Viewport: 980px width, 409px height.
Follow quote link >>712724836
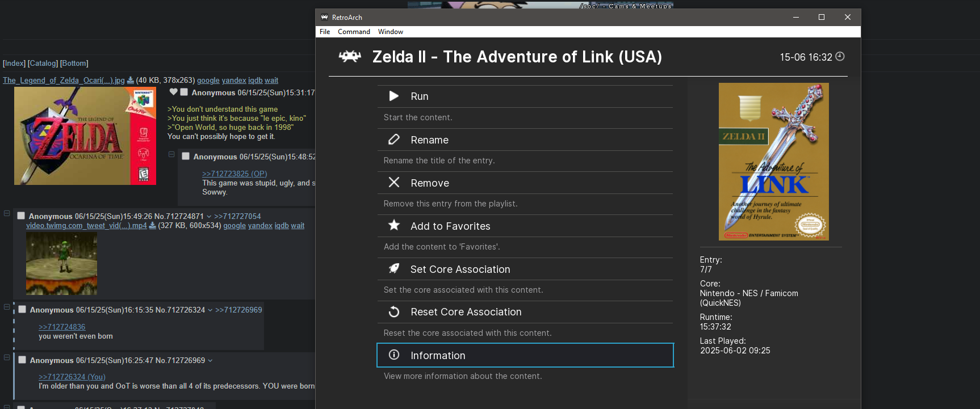pos(62,327)
